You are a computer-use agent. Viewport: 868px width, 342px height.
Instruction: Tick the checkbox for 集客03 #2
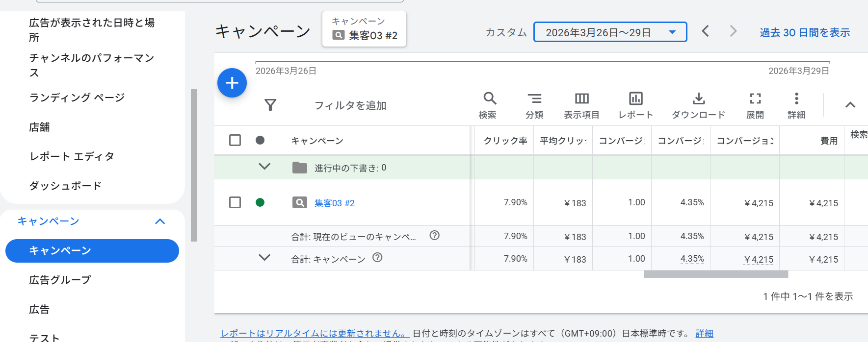click(x=235, y=202)
